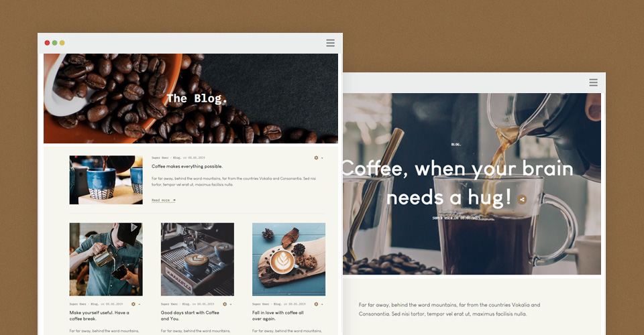Click the blue cups featured post image
Screen dimensions: 644x335
[106, 180]
